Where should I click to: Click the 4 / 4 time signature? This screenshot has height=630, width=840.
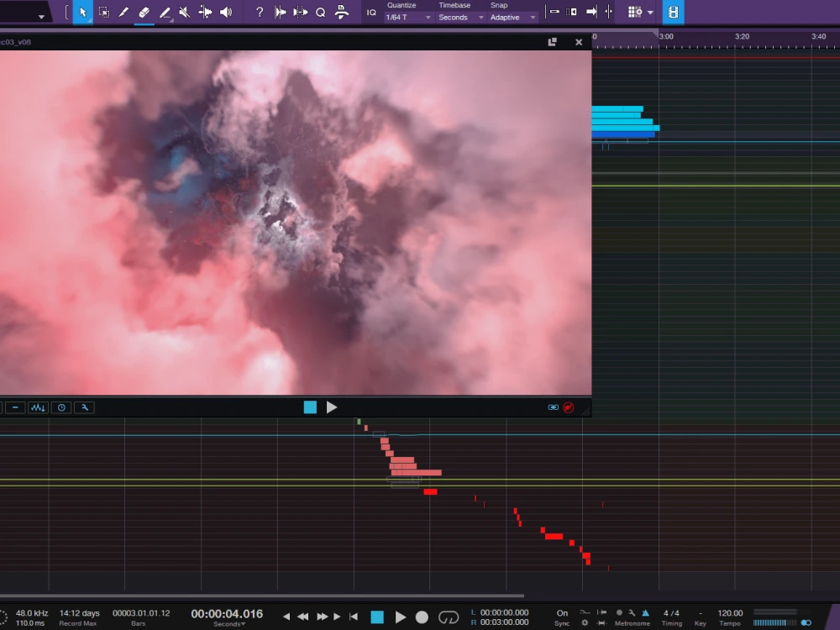pyautogui.click(x=671, y=613)
